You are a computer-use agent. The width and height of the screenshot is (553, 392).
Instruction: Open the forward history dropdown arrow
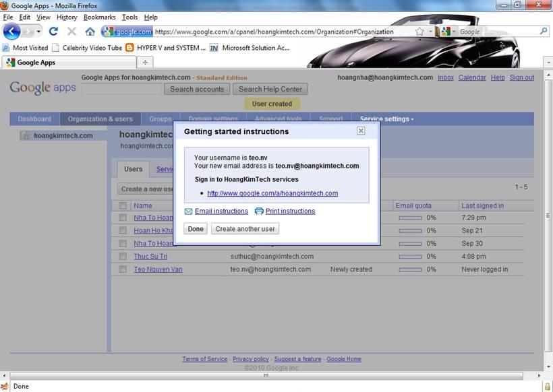[x=38, y=32]
